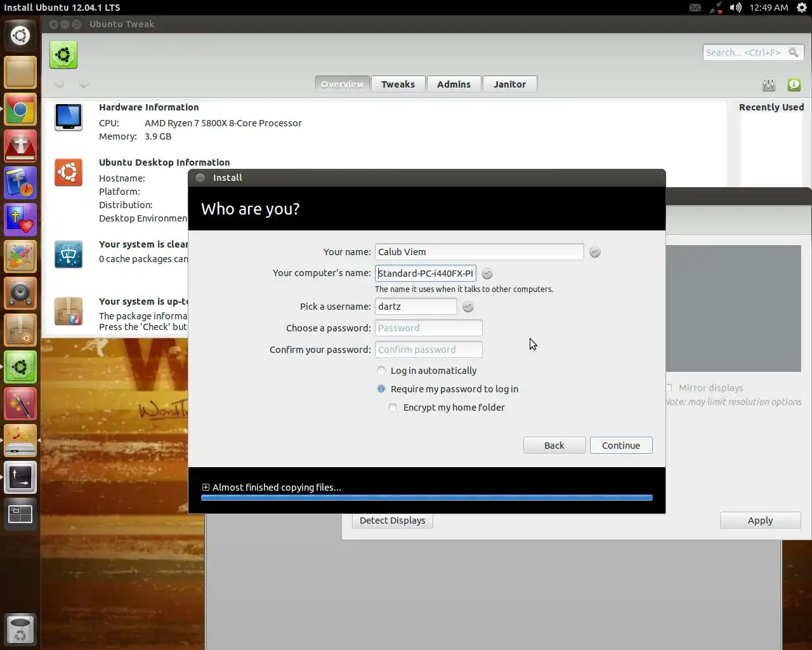
Task: Open the network indicator in top panel
Action: (x=716, y=8)
